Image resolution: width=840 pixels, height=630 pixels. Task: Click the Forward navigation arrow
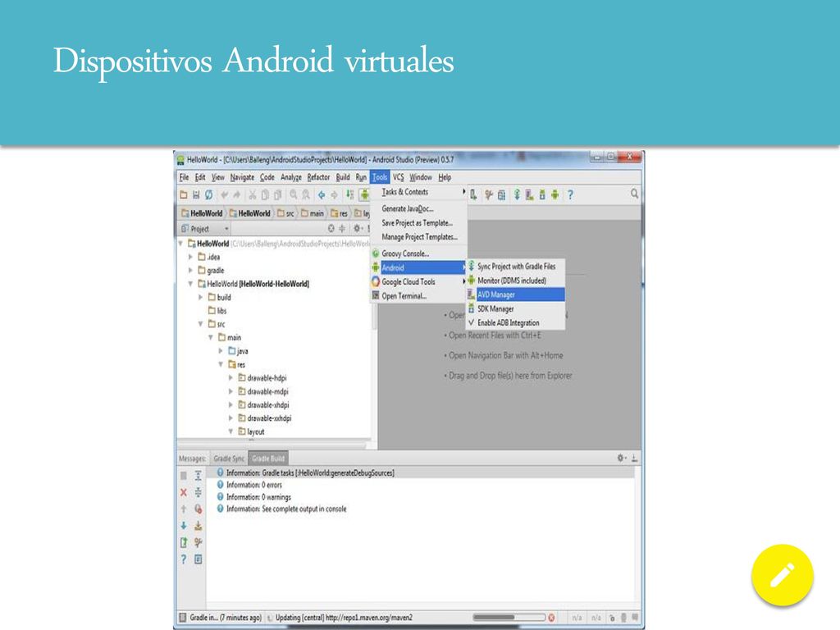[335, 195]
